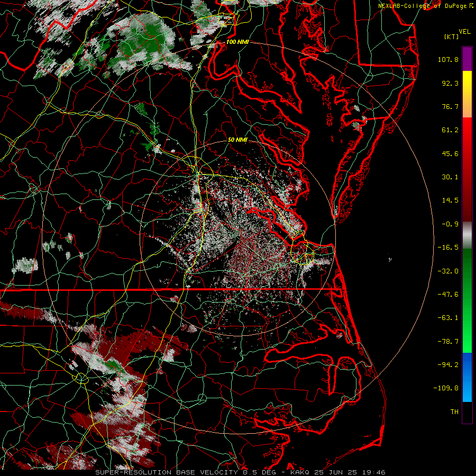Click the 30.1 velocity scale value
Viewport: 476px width, 476px height.
tap(450, 177)
